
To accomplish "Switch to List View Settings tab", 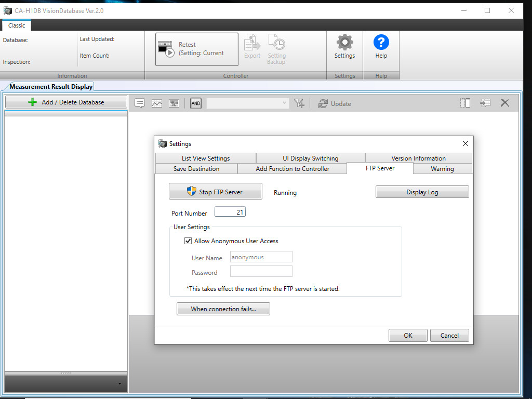I will coord(206,158).
